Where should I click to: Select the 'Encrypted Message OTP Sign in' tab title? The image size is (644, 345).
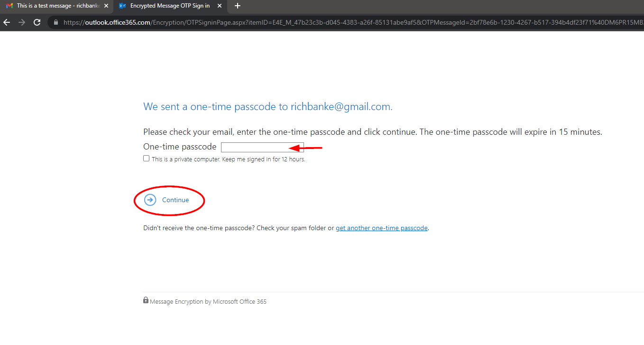point(170,6)
